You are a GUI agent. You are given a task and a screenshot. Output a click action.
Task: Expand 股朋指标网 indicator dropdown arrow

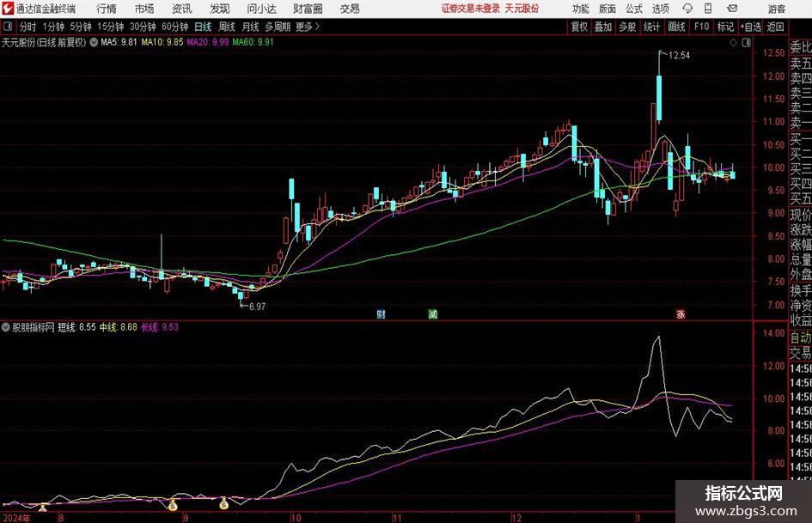[x=6, y=327]
